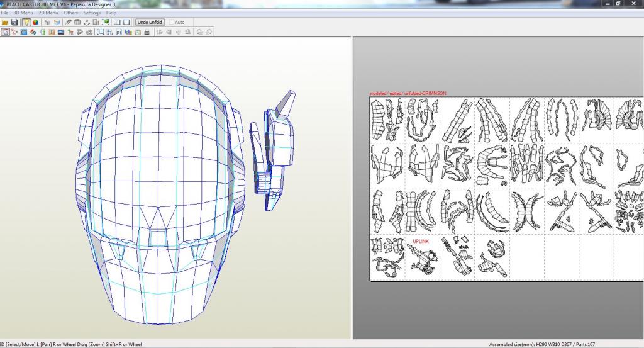Select the pencil edge-cutting tool icon
Image resolution: width=644 pixels, height=348 pixels.
click(x=68, y=22)
